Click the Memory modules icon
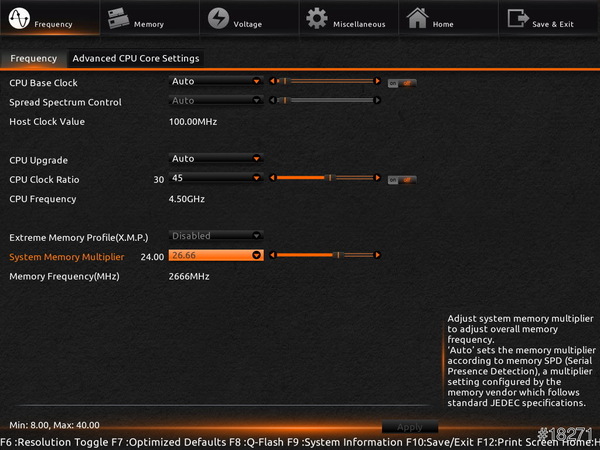 (118, 18)
